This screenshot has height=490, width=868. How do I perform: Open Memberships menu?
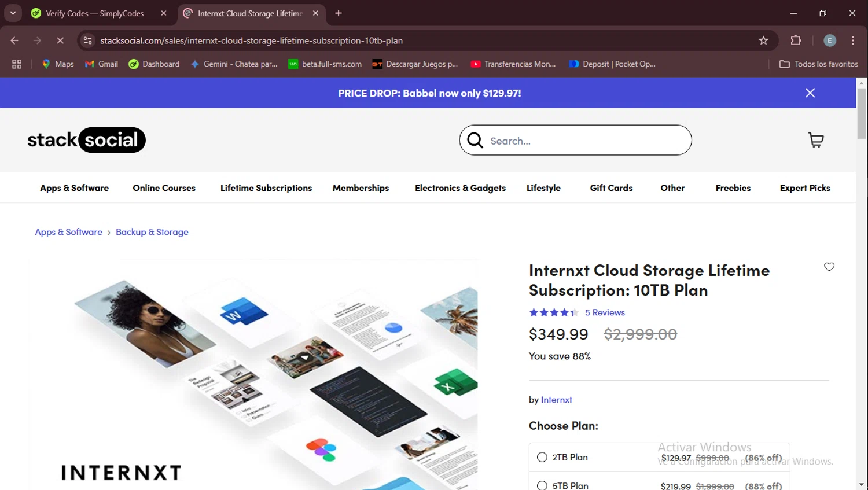pyautogui.click(x=361, y=188)
